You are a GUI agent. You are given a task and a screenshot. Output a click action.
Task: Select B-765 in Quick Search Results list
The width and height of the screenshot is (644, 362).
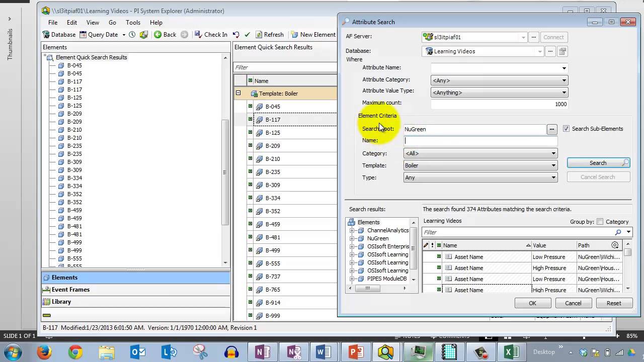[x=273, y=290]
